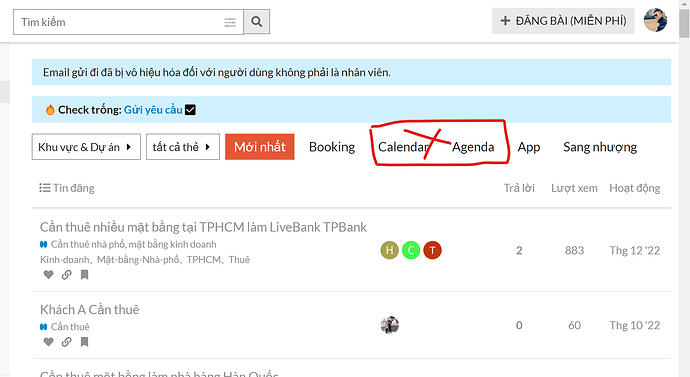This screenshot has width=690, height=377.
Task: Open the Khách A Cần thuê topic
Action: (x=89, y=310)
